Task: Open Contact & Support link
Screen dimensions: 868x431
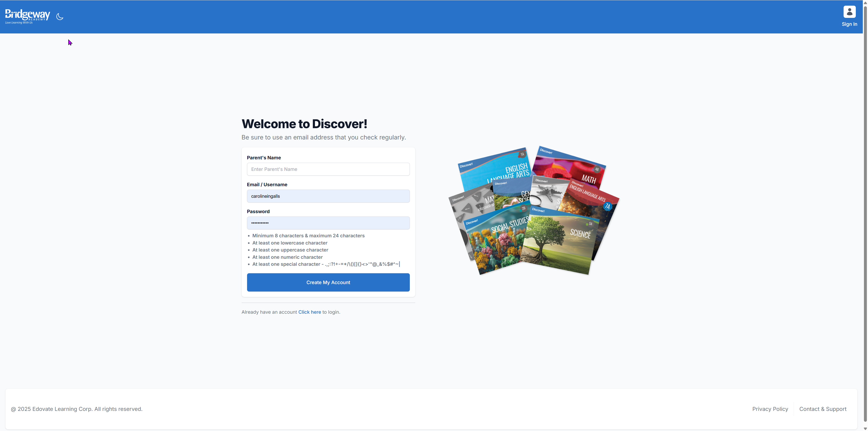Action: (x=823, y=409)
